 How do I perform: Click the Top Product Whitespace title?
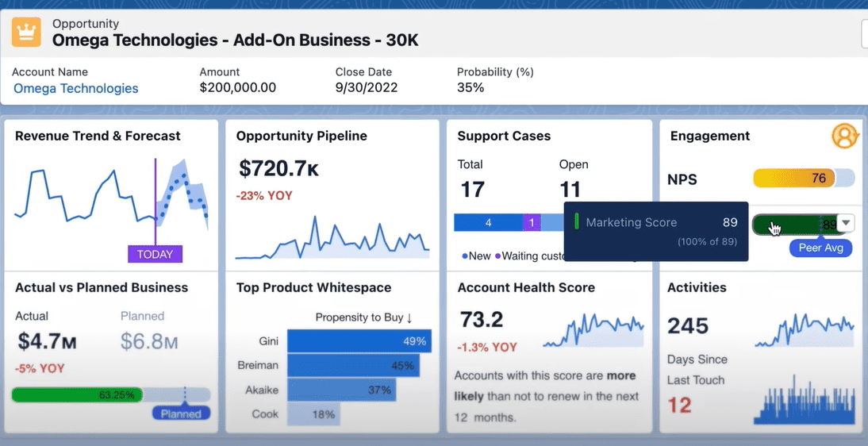pos(314,287)
